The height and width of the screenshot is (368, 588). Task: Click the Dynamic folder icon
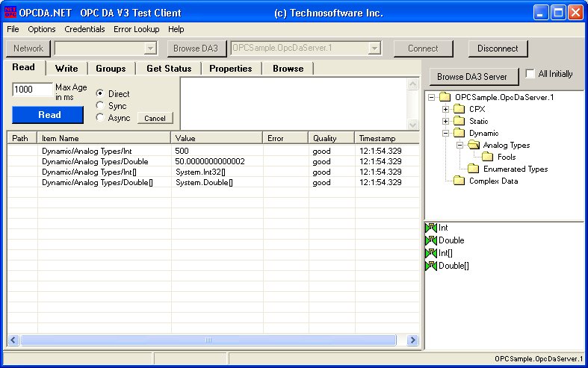point(459,133)
